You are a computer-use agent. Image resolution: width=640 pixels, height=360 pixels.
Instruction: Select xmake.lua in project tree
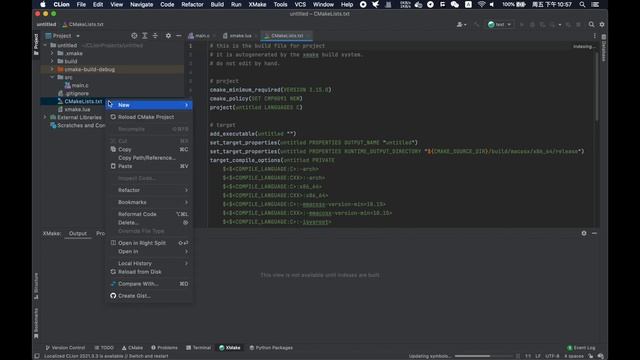coord(78,109)
